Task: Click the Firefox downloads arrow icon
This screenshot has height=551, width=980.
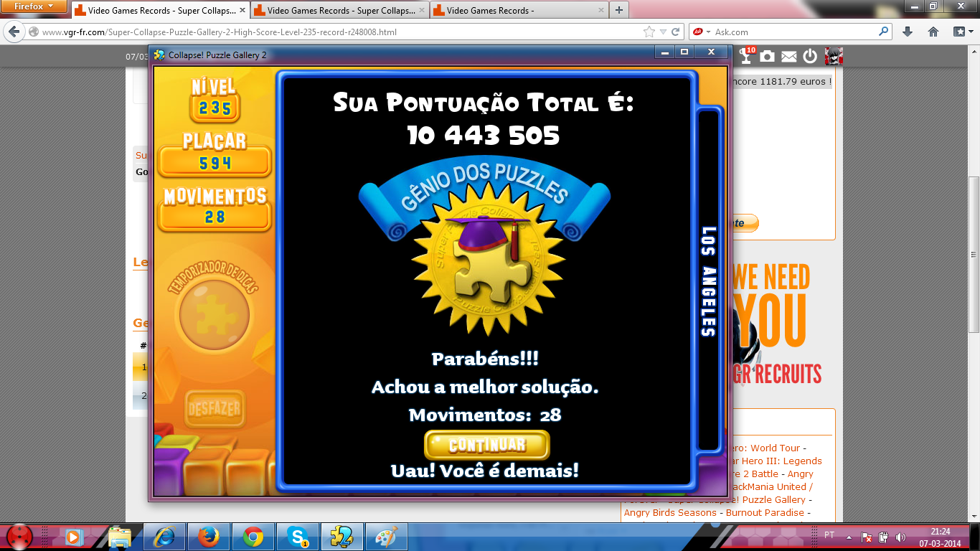Action: pos(908,32)
